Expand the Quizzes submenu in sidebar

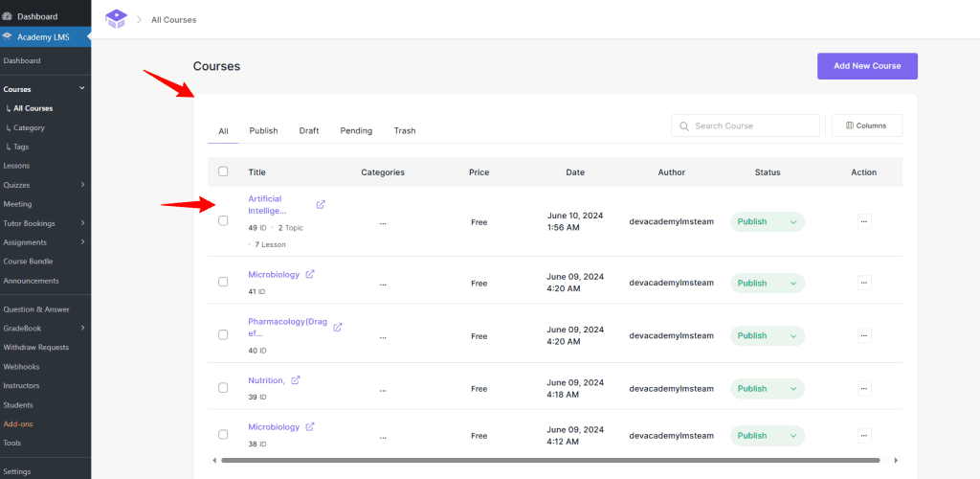[x=82, y=185]
